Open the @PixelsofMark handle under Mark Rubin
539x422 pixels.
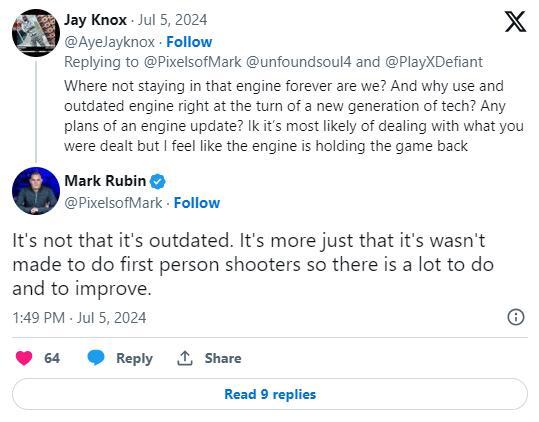click(x=113, y=203)
